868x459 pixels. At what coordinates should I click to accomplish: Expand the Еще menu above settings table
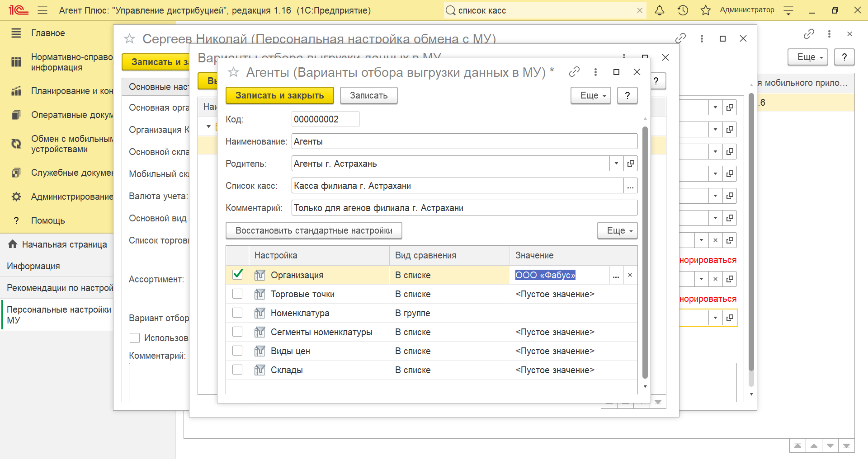point(618,230)
